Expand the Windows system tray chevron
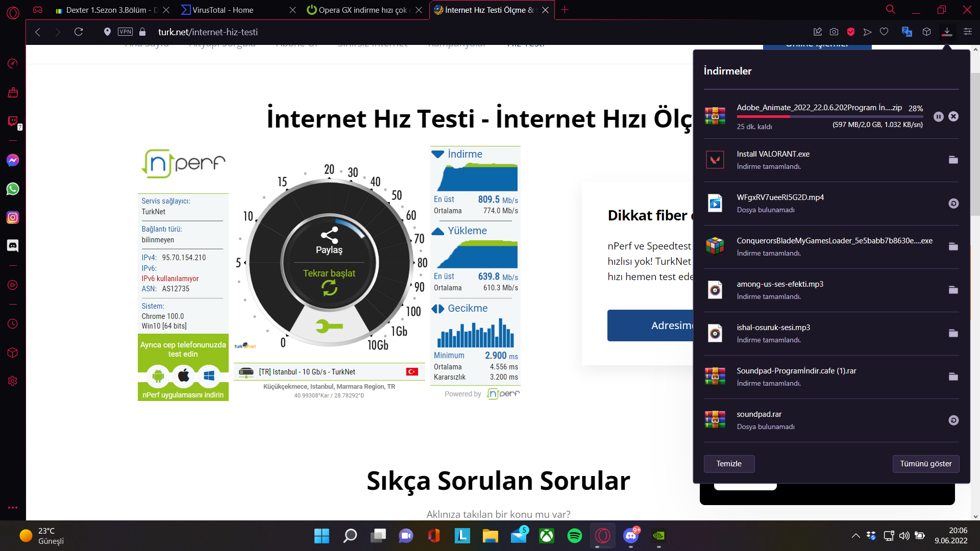This screenshot has height=551, width=980. click(855, 536)
